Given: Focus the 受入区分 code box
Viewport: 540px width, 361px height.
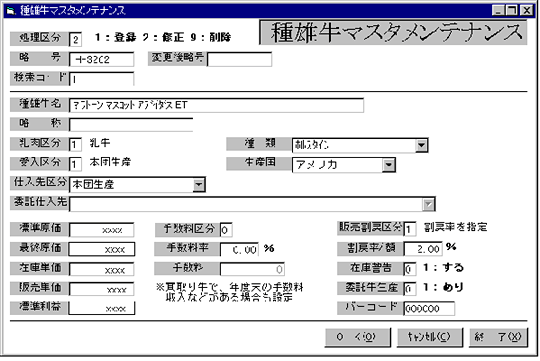Looking at the screenshot, I should pos(75,164).
